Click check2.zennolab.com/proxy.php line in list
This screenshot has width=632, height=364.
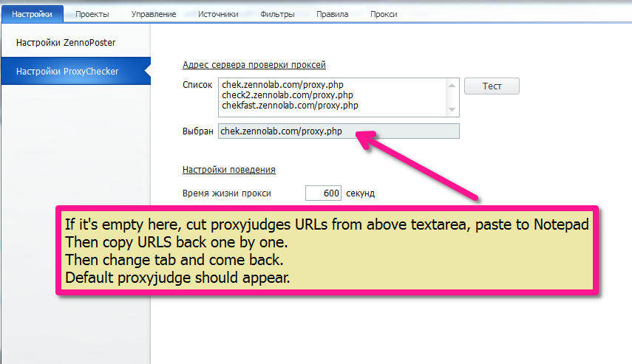(288, 95)
